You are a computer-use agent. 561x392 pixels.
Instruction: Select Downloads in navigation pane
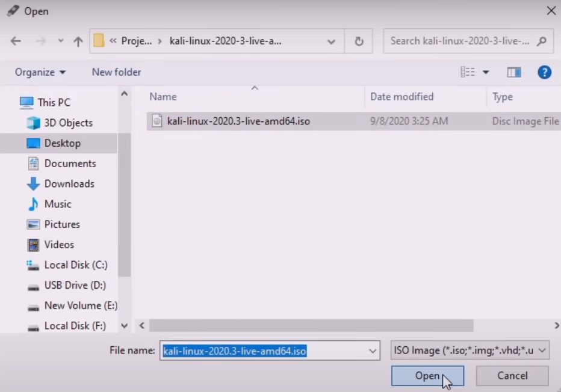[69, 184]
